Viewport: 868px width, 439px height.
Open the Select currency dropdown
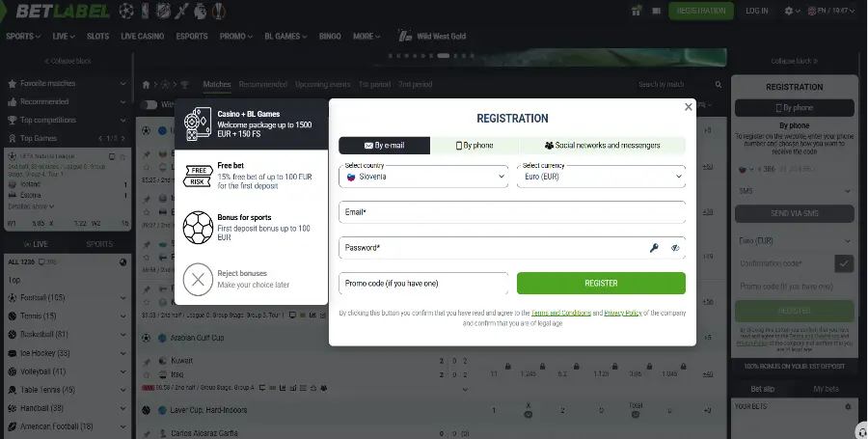(601, 177)
